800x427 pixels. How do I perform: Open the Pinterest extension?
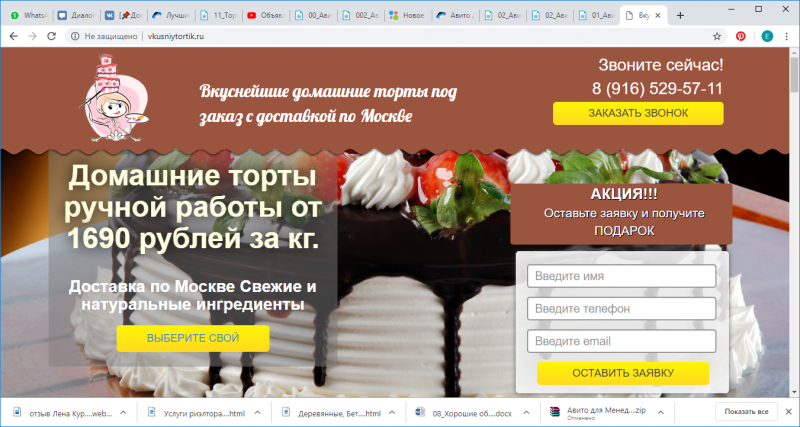click(740, 36)
